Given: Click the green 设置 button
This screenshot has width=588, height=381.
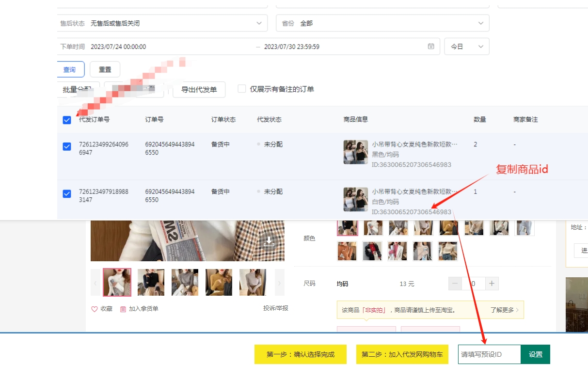Looking at the screenshot, I should [x=536, y=354].
